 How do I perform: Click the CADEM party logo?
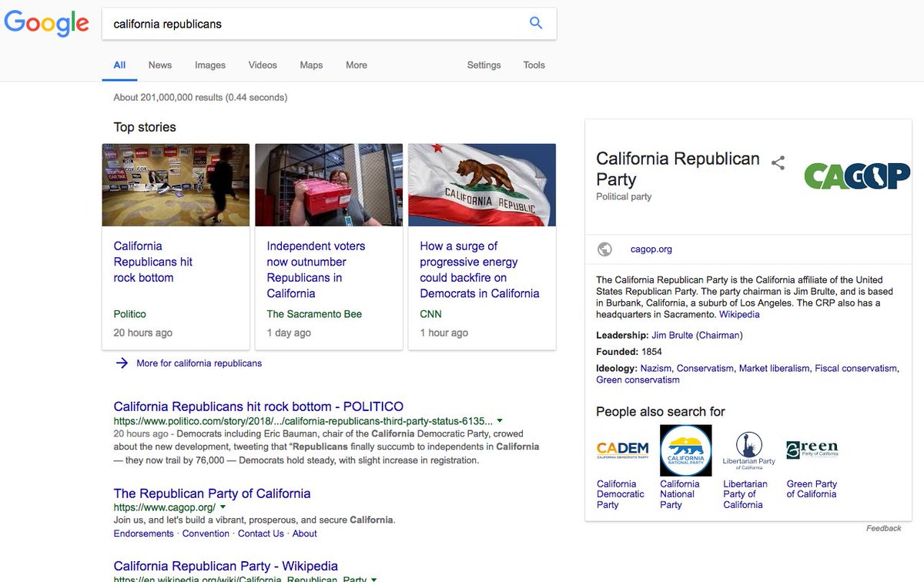[x=622, y=450]
